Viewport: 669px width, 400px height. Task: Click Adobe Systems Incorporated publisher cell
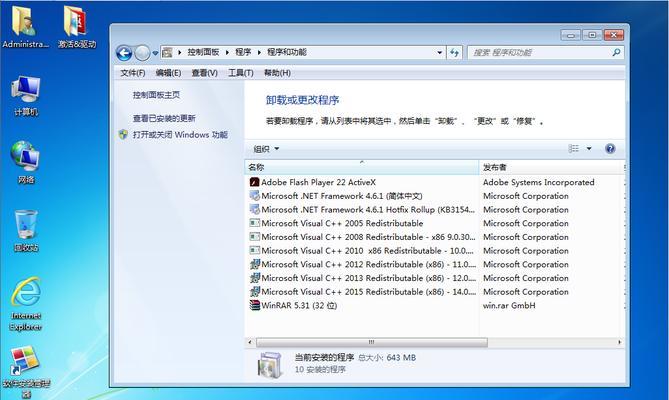click(538, 182)
